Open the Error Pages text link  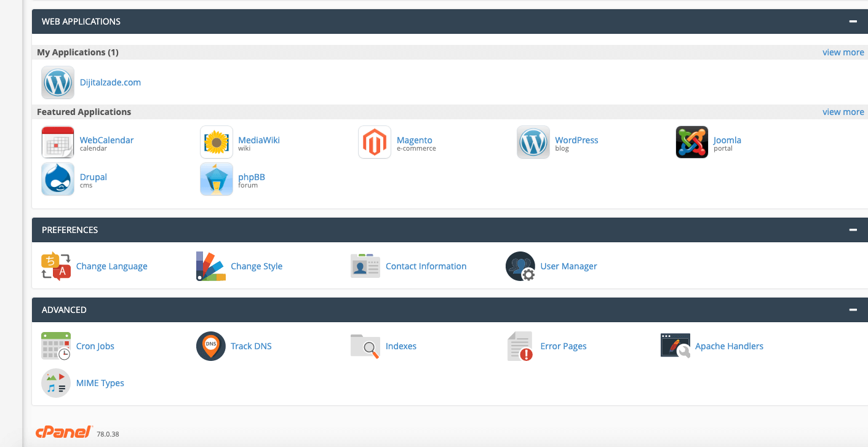563,346
